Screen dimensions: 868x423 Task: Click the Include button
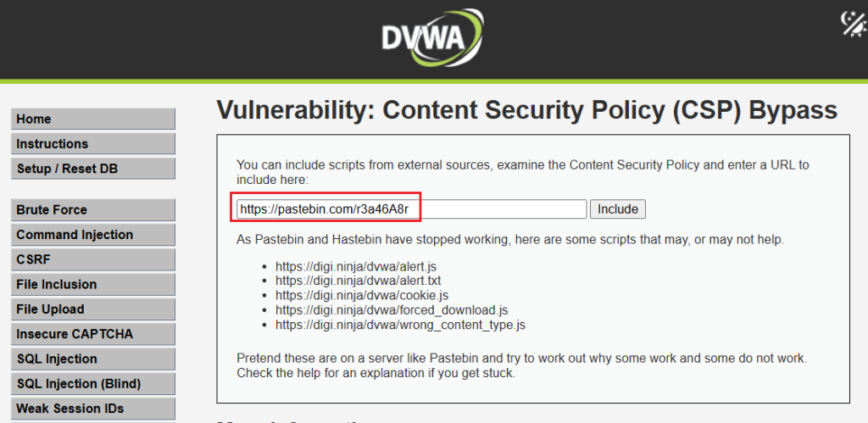tap(618, 209)
